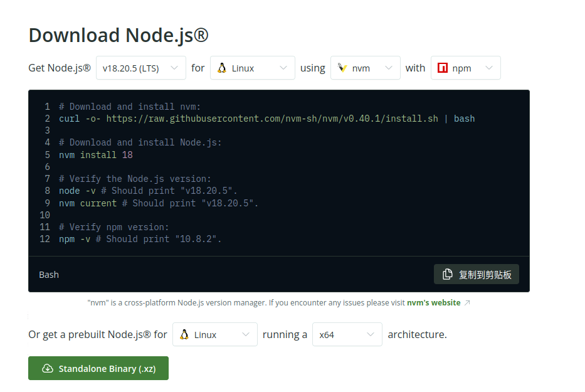585x392 pixels.
Task: Click the 'Download Node.js®' heading
Action: coord(119,35)
